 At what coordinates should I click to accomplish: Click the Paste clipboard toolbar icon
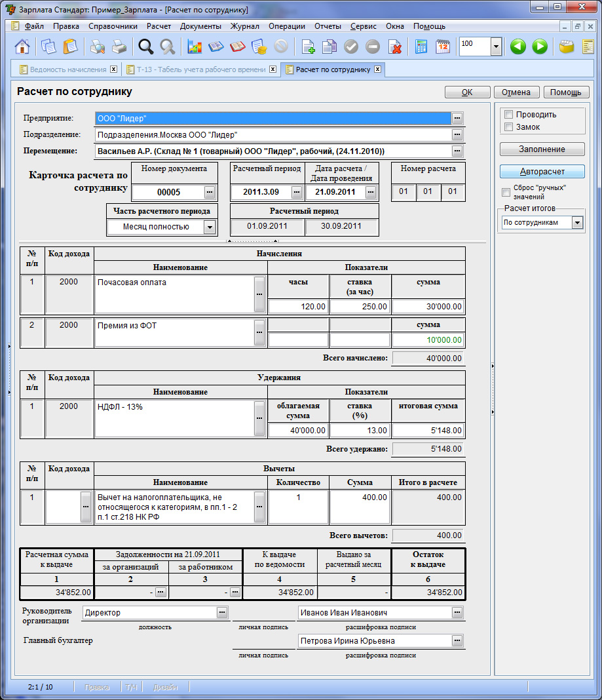[70, 47]
